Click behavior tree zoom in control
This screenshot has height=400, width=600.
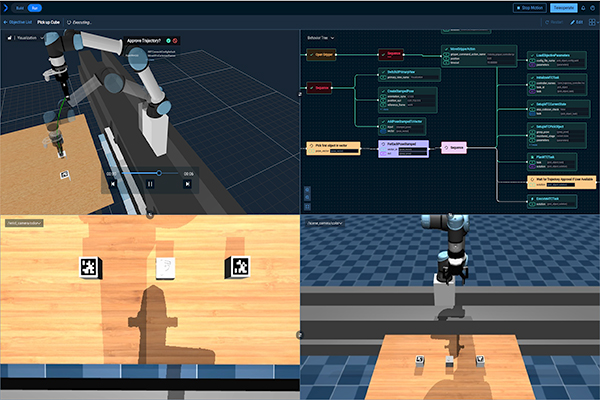307,190
